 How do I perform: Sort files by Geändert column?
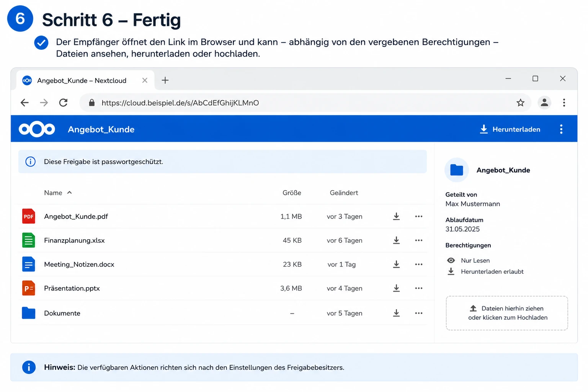(344, 193)
